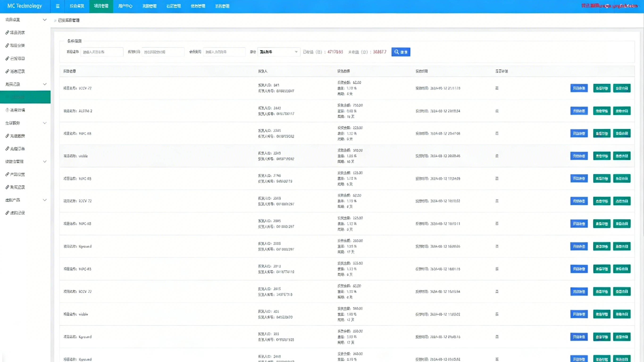The image size is (644, 362).
Task: Open the status dropdown in filter bar
Action: pos(279,52)
